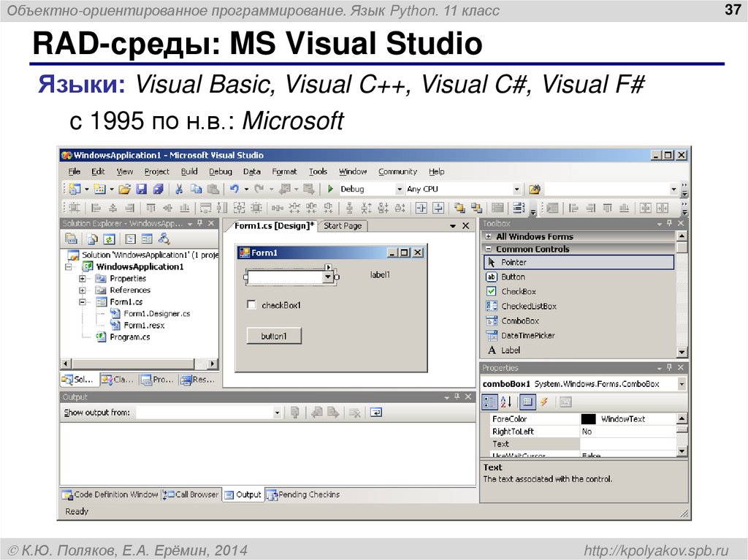Click the black ForeColor swatch
Image resolution: width=748 pixels, height=560 pixels.
(588, 419)
